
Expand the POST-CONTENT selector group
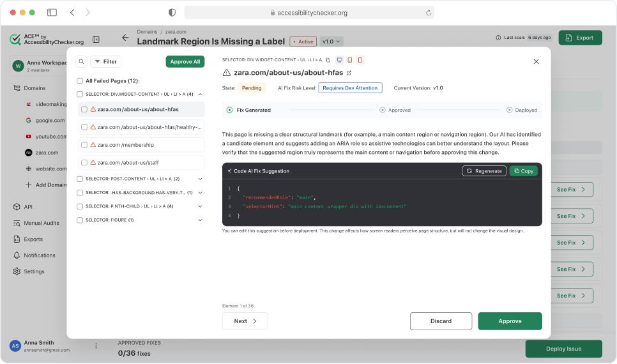pos(201,179)
